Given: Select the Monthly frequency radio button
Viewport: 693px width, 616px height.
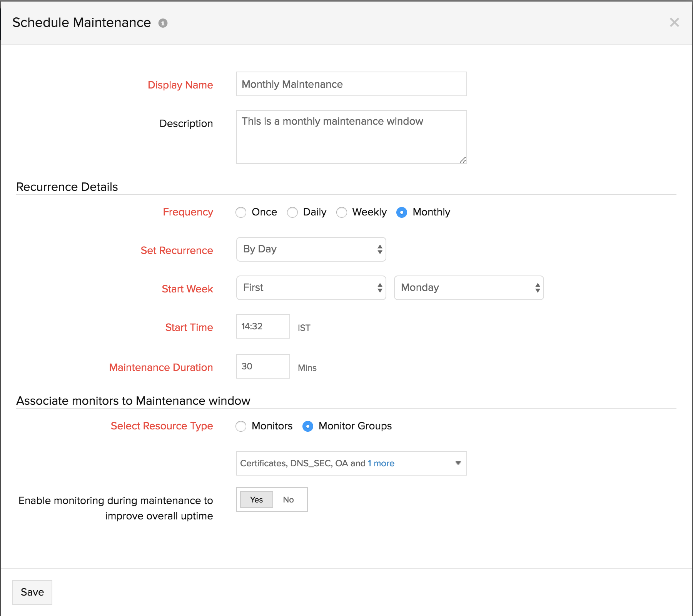Looking at the screenshot, I should (401, 212).
